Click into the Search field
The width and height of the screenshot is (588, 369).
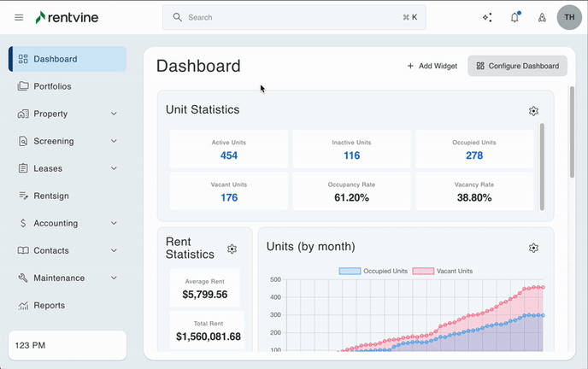pos(291,17)
